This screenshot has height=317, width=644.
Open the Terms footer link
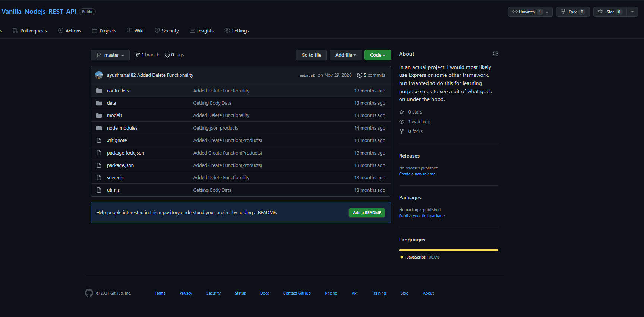[160, 294]
